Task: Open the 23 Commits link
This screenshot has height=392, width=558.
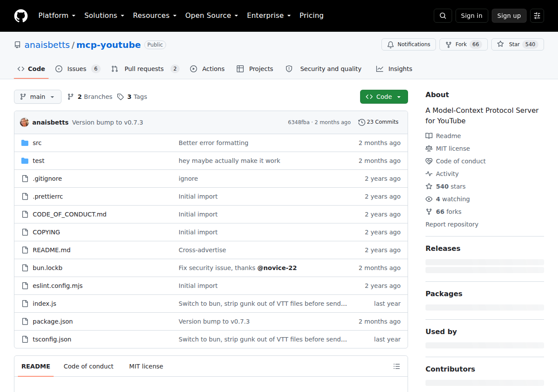Action: (x=378, y=122)
